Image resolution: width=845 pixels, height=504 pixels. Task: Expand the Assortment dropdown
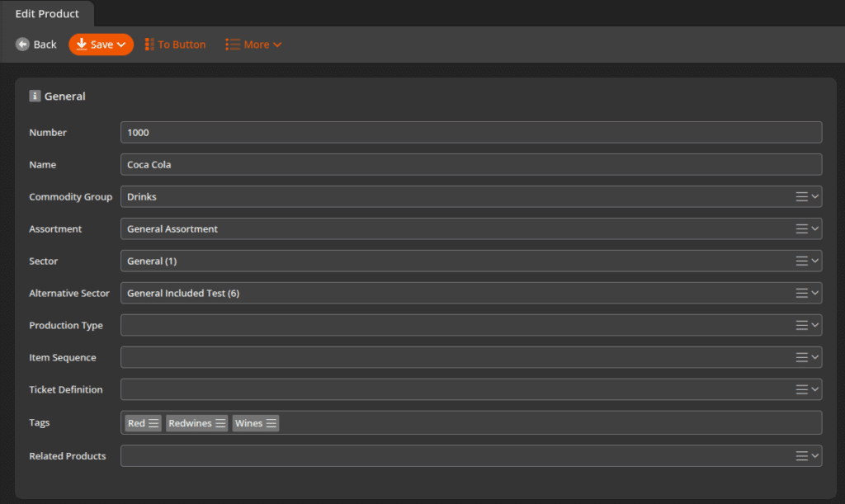[x=815, y=228]
